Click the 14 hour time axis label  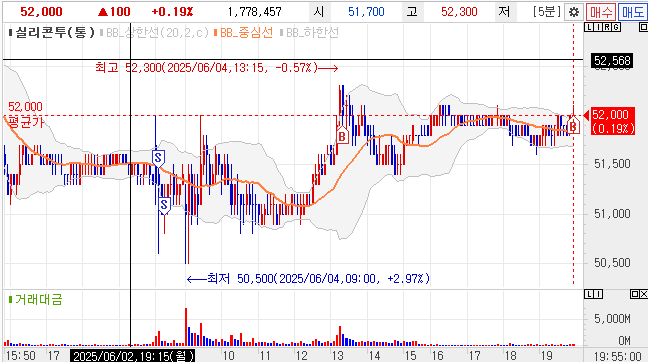coord(374,356)
